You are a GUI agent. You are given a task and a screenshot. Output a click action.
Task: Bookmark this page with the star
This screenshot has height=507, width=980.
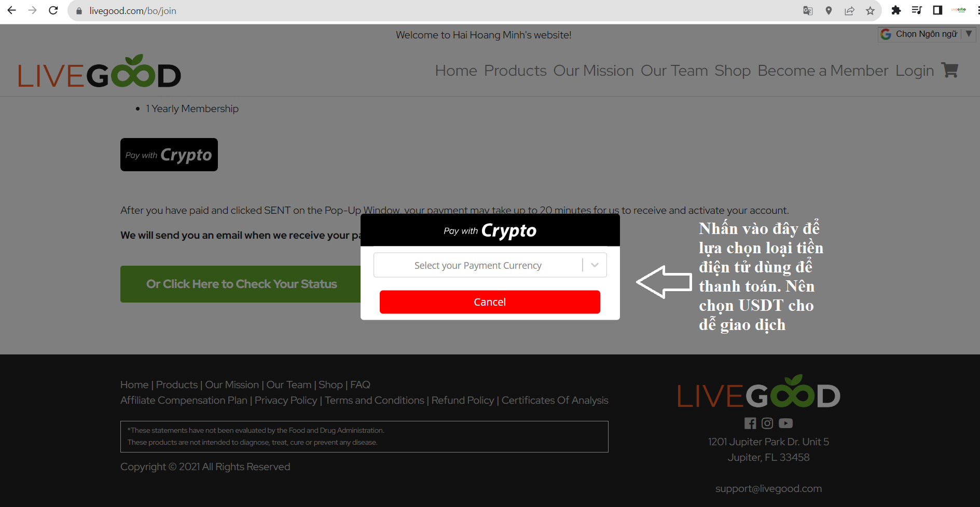coord(870,10)
